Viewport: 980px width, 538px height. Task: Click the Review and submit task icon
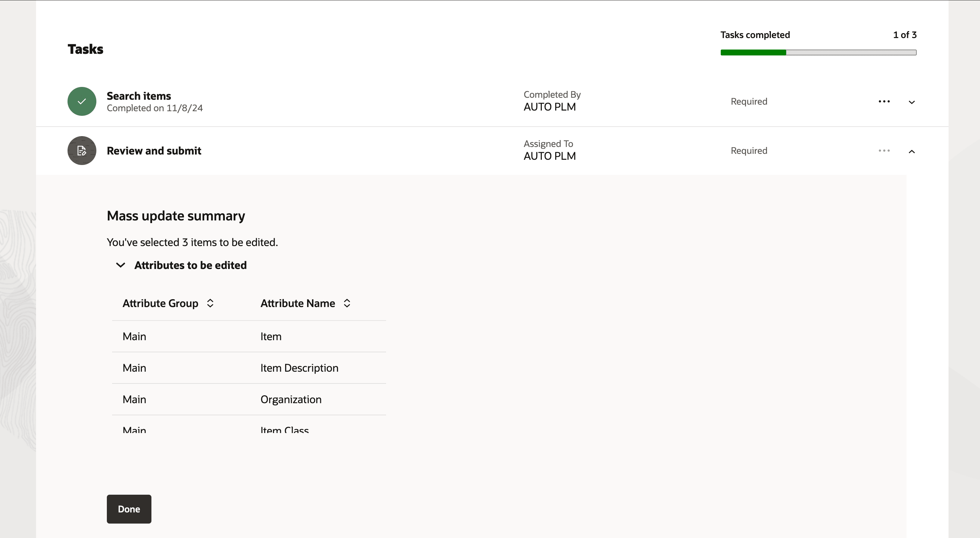pyautogui.click(x=82, y=150)
